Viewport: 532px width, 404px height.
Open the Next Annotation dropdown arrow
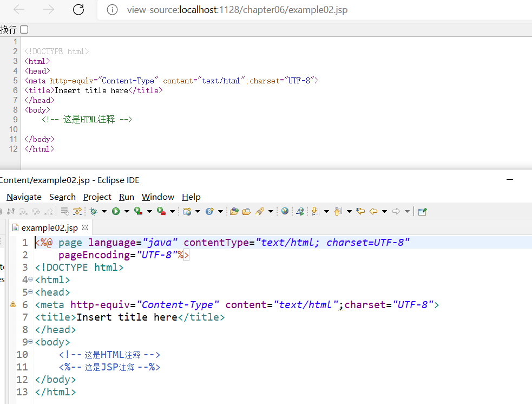tap(326, 212)
